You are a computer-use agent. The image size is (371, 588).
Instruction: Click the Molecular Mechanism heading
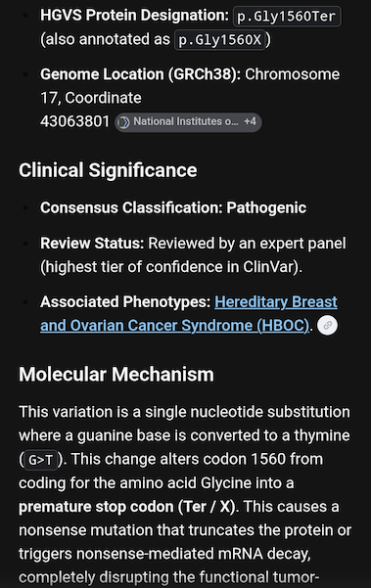coord(116,375)
